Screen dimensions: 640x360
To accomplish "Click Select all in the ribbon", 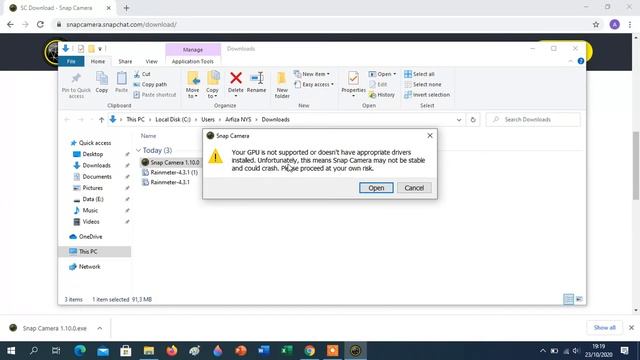I will point(419,74).
